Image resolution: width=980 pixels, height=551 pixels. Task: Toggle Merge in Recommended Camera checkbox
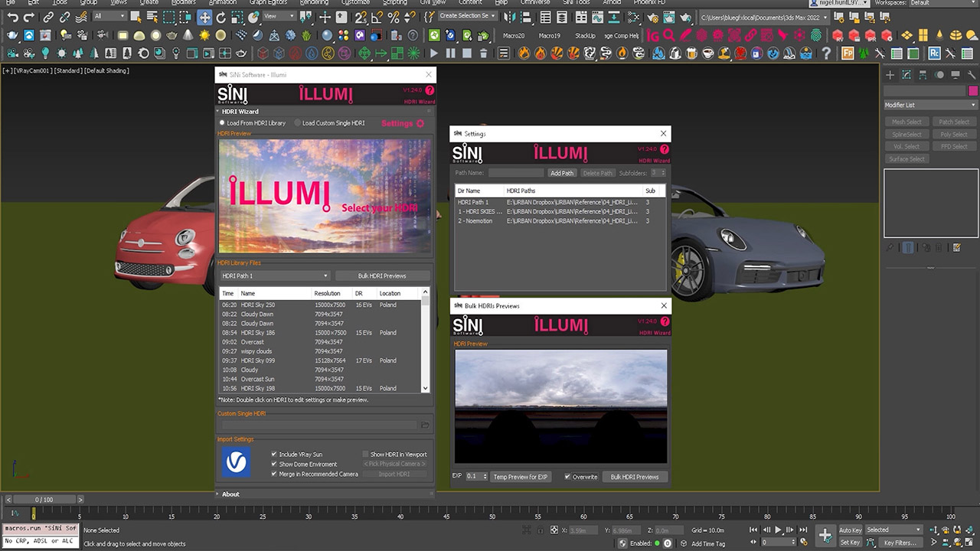click(x=274, y=474)
